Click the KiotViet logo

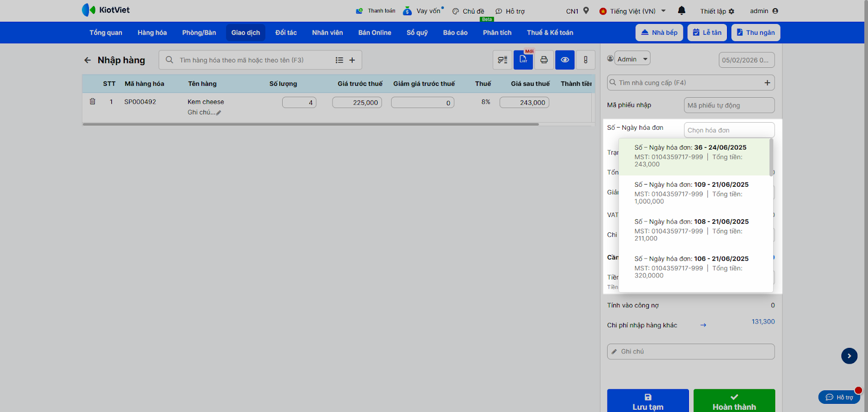point(106,10)
